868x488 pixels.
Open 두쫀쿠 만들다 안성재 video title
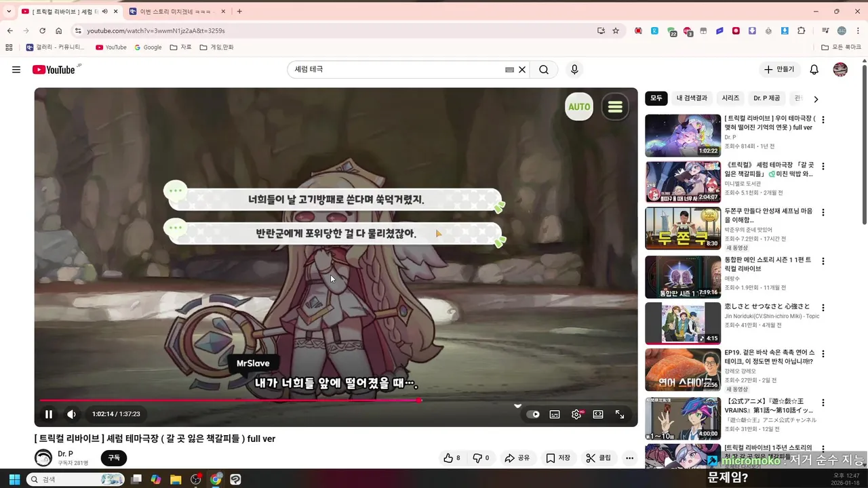pyautogui.click(x=768, y=216)
